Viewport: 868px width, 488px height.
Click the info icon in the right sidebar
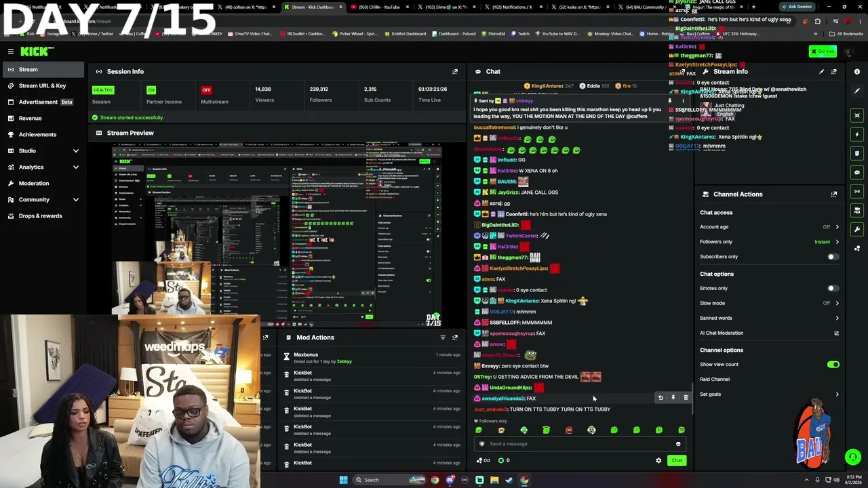point(857,71)
